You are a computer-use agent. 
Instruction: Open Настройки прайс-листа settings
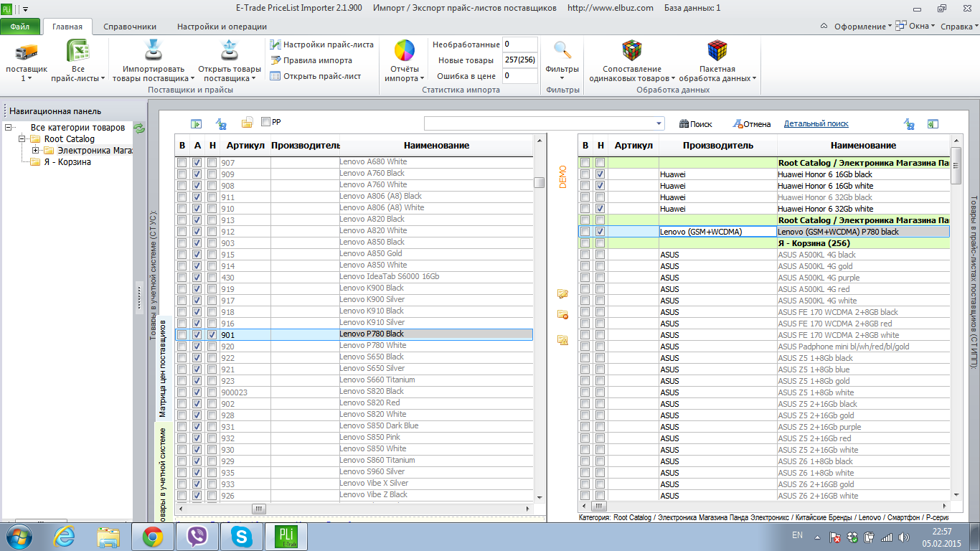321,44
